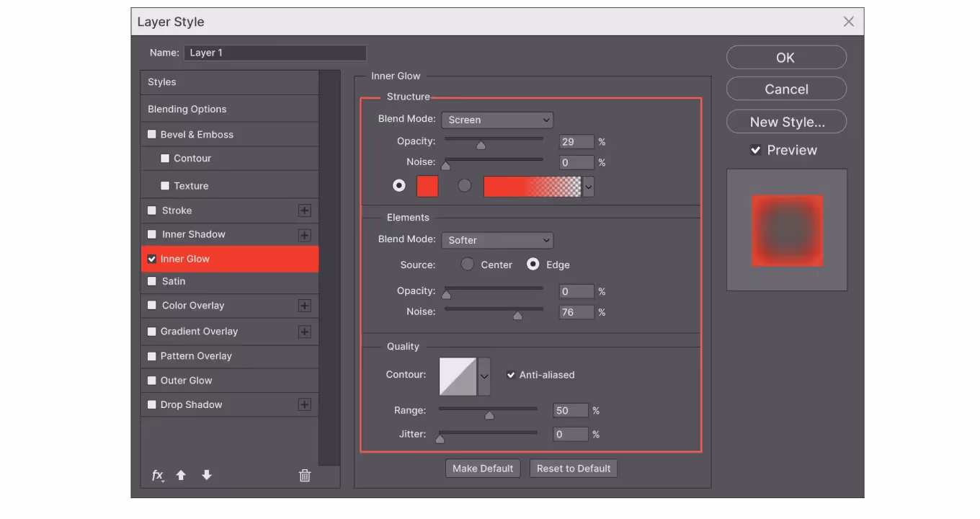
Task: Enable the Satin effect checkbox
Action: (152, 281)
